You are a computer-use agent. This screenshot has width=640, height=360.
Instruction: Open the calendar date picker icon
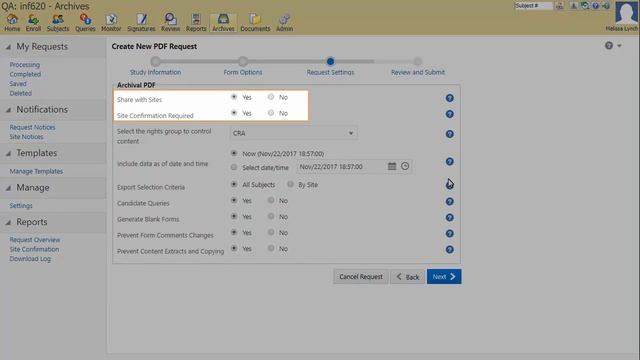[392, 166]
